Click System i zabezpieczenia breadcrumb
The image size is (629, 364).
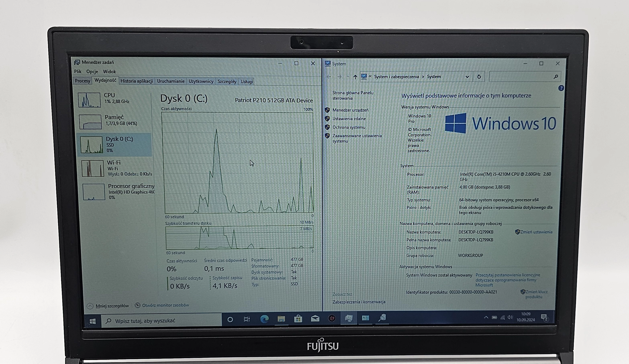[396, 77]
